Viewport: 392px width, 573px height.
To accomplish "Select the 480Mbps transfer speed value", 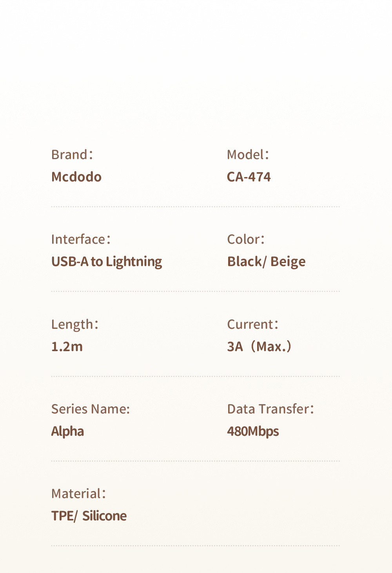I will coord(253,431).
